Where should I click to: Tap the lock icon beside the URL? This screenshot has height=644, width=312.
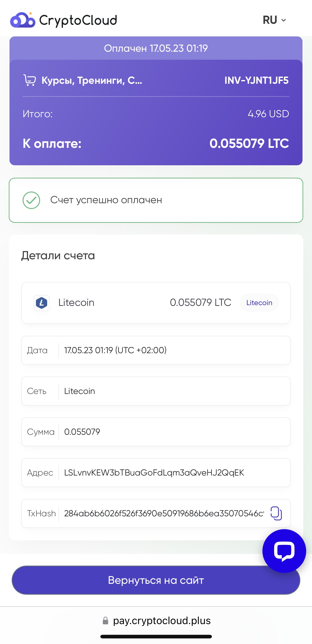[x=105, y=620]
